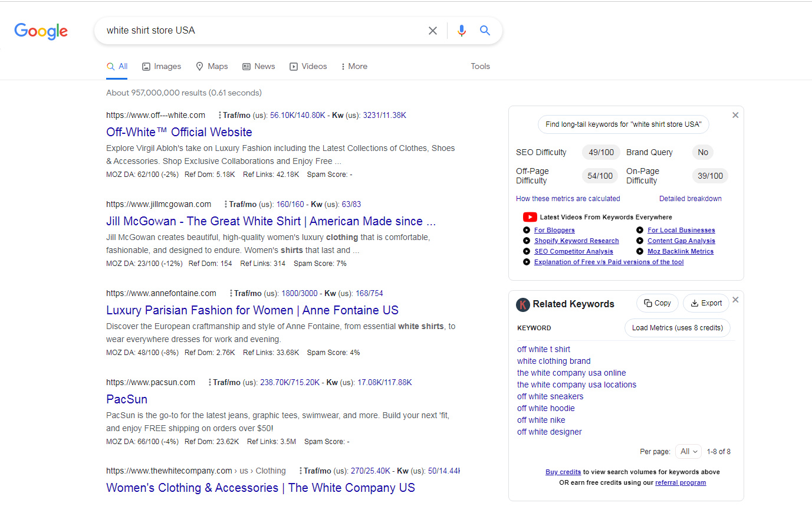Click Explanation of Free v/s Paid versions link

(609, 262)
